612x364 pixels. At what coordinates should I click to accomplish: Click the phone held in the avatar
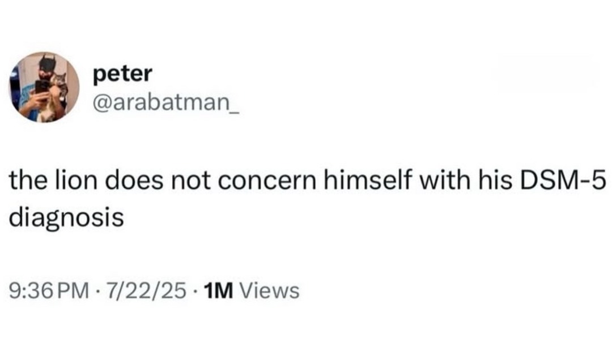pos(41,87)
